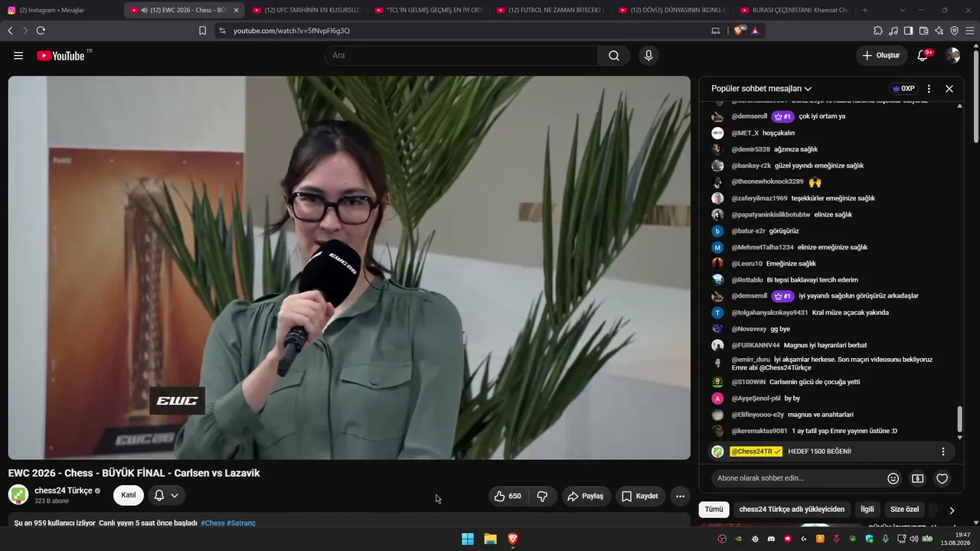This screenshot has height=551, width=980.
Task: Open the YouTube guide hamburger menu
Action: point(18,55)
